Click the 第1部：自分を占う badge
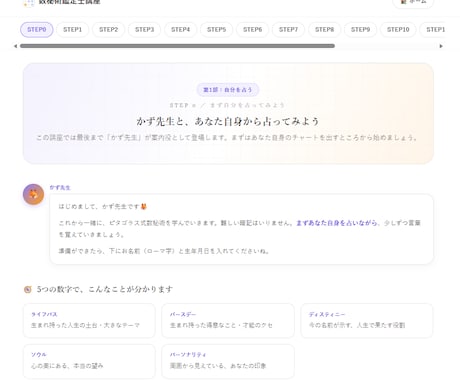Image resolution: width=460 pixels, height=380 pixels. click(x=228, y=90)
